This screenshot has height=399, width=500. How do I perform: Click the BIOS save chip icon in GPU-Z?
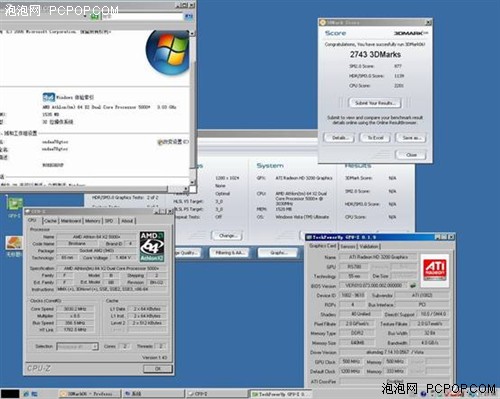413,285
